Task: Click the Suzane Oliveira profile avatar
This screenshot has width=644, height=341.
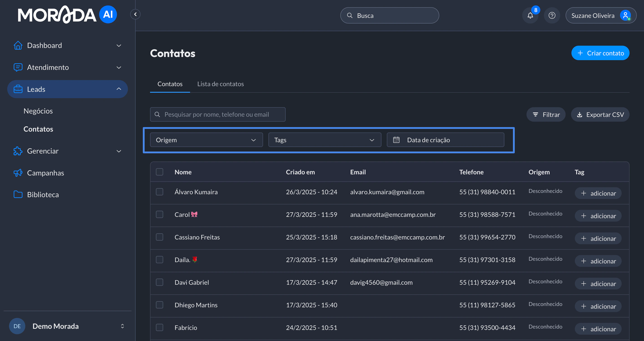Action: (x=625, y=16)
